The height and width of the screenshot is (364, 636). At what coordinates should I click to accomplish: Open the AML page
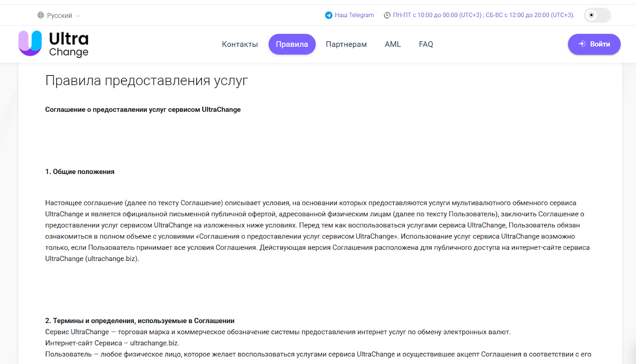coord(393,44)
